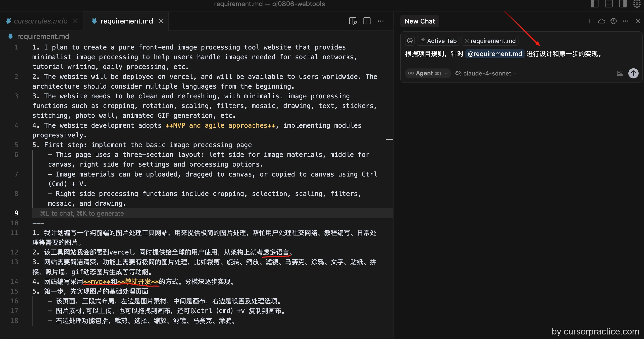Send the chat message
Screen dimensions: 644x339
(633, 73)
